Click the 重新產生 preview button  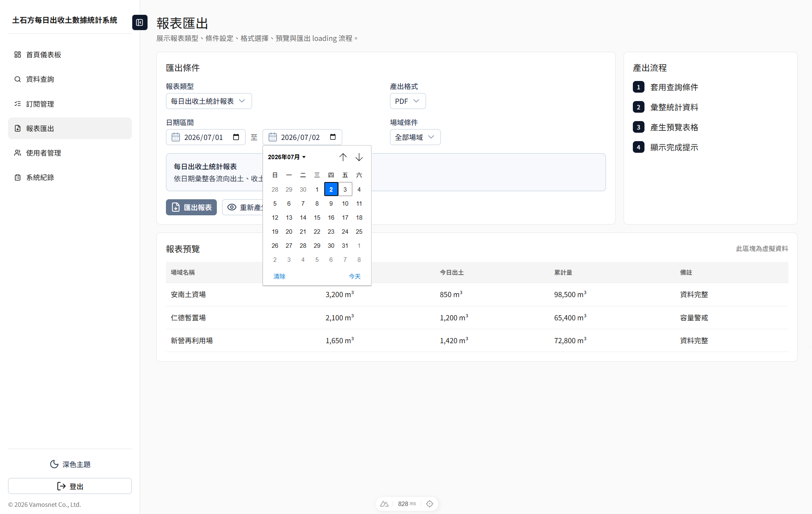pos(243,207)
